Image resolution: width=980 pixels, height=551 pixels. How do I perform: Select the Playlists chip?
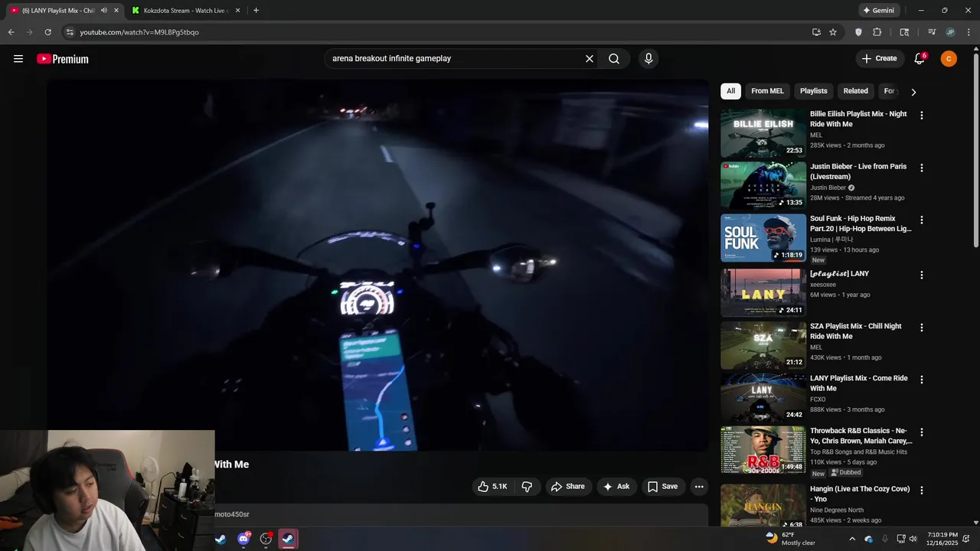click(813, 91)
